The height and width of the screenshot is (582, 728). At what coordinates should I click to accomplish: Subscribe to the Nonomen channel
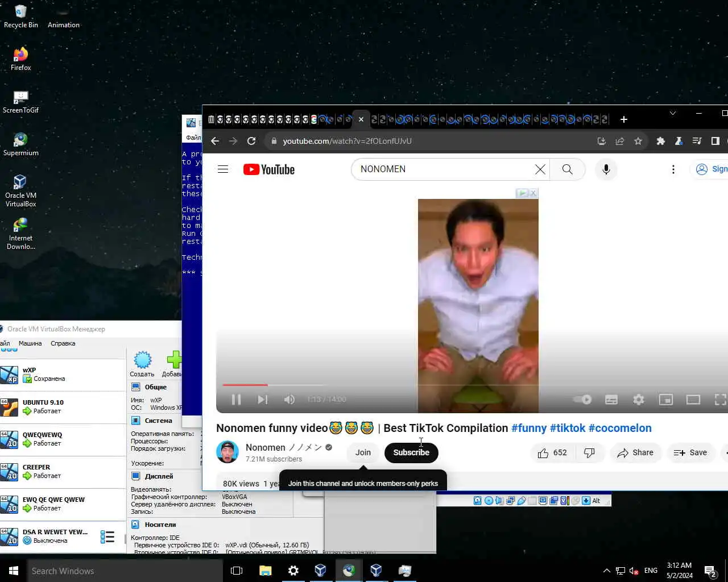[x=411, y=453]
